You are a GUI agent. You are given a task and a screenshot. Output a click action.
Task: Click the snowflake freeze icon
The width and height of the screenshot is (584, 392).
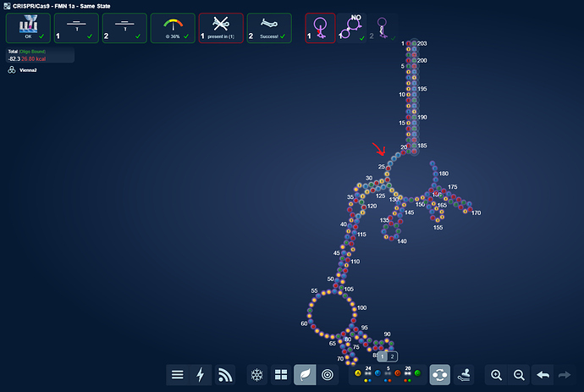258,374
